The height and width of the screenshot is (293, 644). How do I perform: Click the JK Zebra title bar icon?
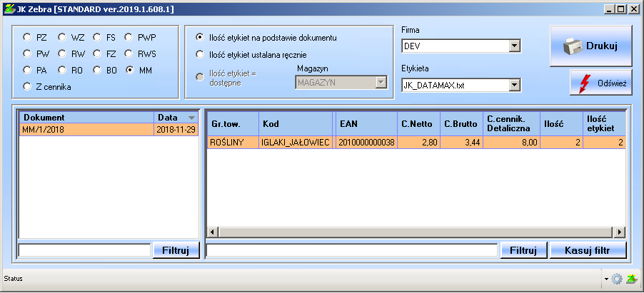point(9,9)
